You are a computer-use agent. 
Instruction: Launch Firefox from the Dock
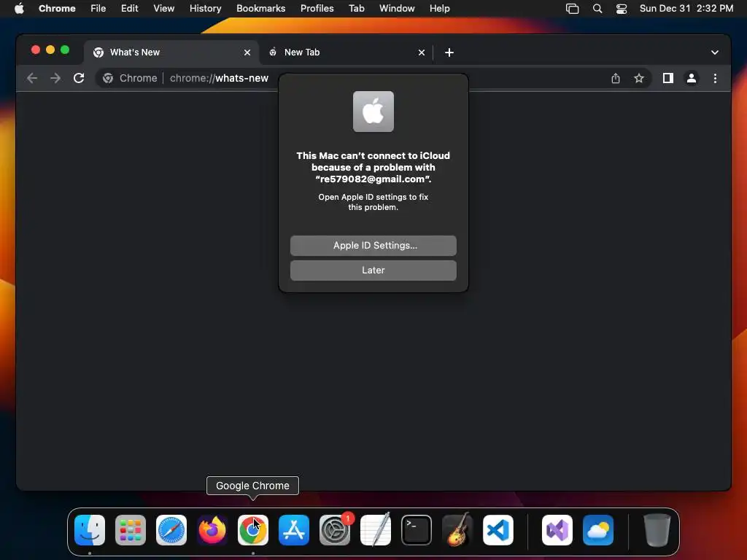tap(212, 530)
